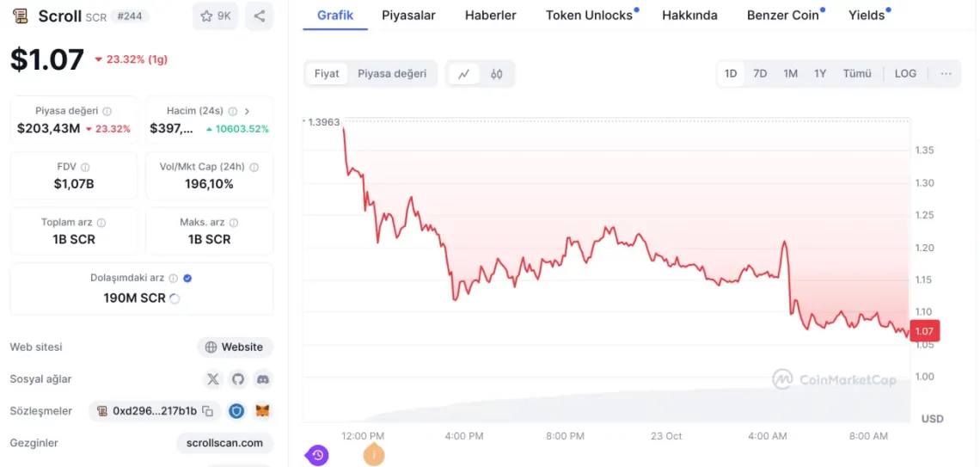
Task: Toggle chart to Fiyat view
Action: coord(327,74)
